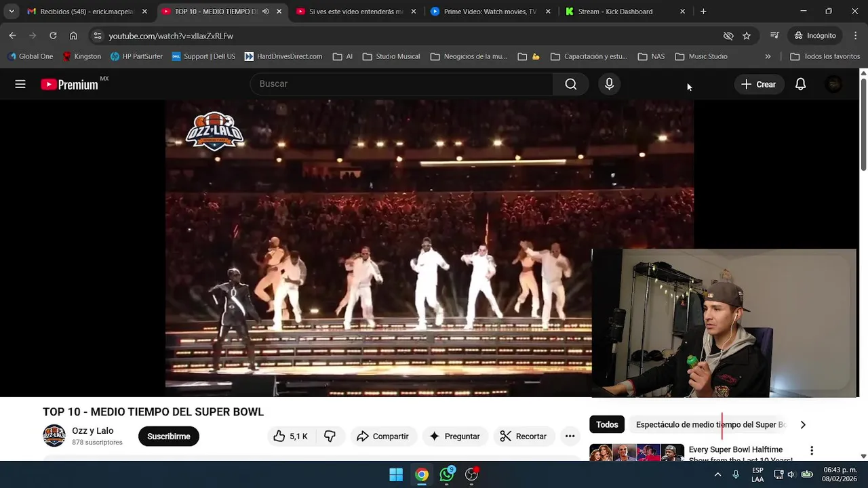
Task: Go back in browser history
Action: pyautogui.click(x=12, y=36)
